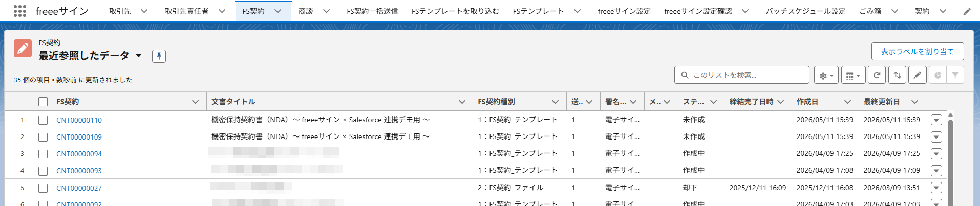Open the バッチスケジュール設定 tab
This screenshot has width=980, height=206.
(806, 11)
